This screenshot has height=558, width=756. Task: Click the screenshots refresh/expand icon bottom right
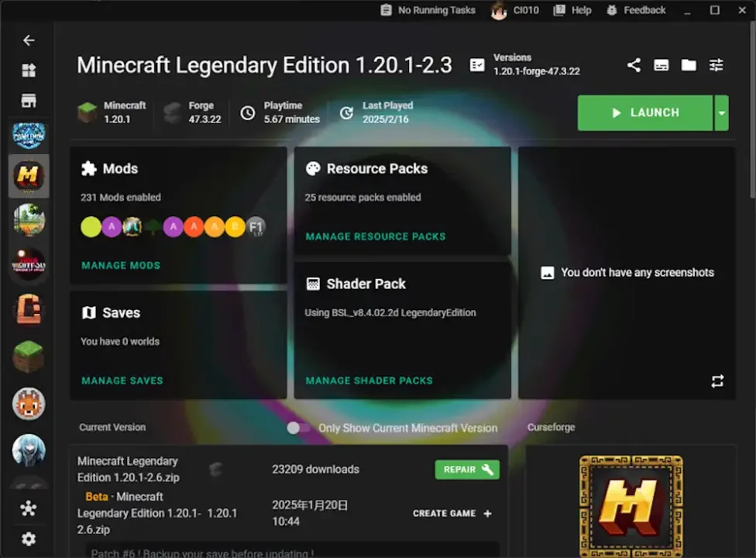click(717, 381)
